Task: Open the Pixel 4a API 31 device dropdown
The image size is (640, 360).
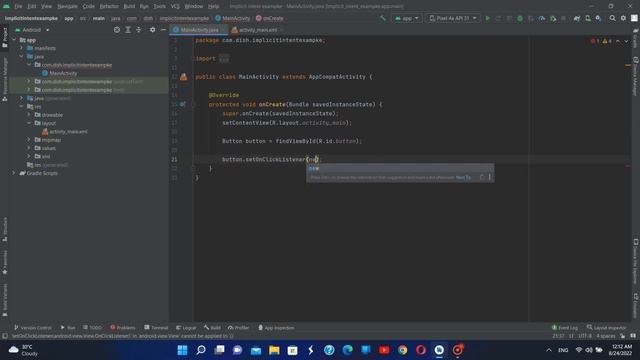Action: (x=453, y=18)
